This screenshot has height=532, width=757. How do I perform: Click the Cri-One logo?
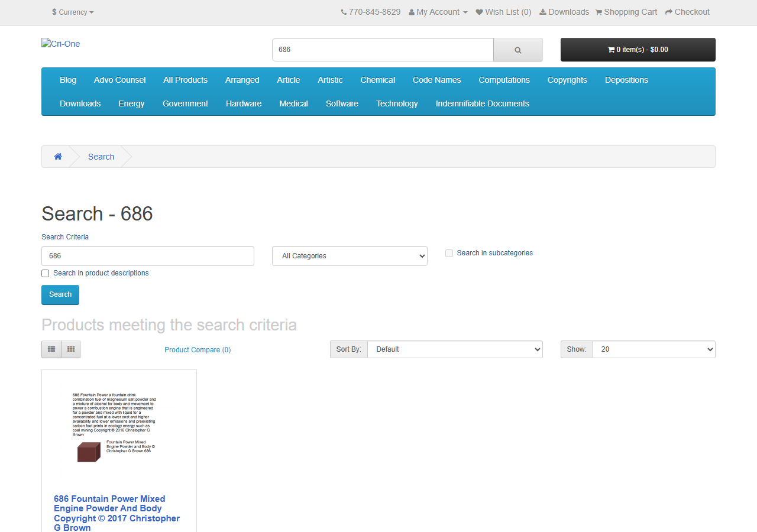(x=60, y=44)
